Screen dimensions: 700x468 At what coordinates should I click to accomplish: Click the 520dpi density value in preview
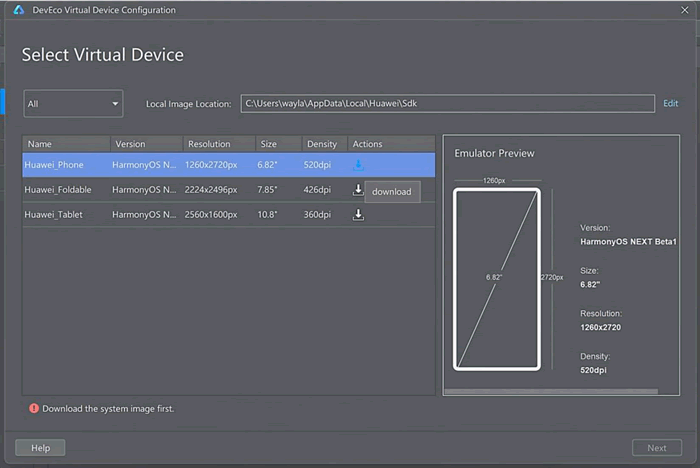[593, 370]
